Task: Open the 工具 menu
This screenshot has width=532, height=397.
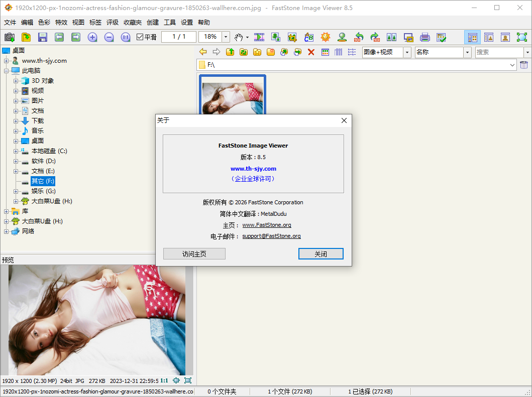Action: tap(170, 23)
